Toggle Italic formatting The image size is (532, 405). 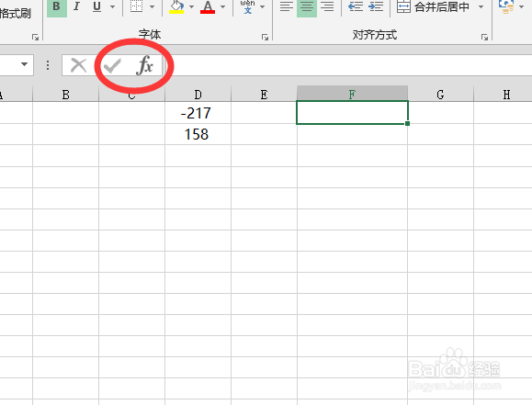[x=77, y=6]
